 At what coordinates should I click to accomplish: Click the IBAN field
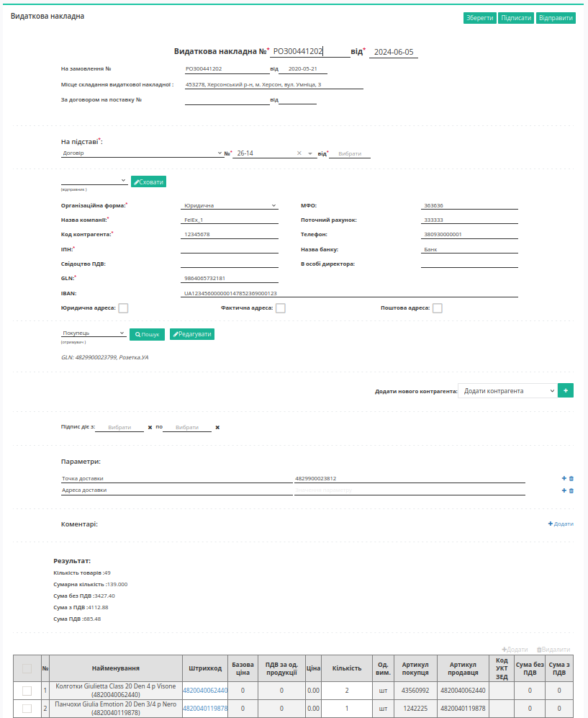[x=349, y=293]
